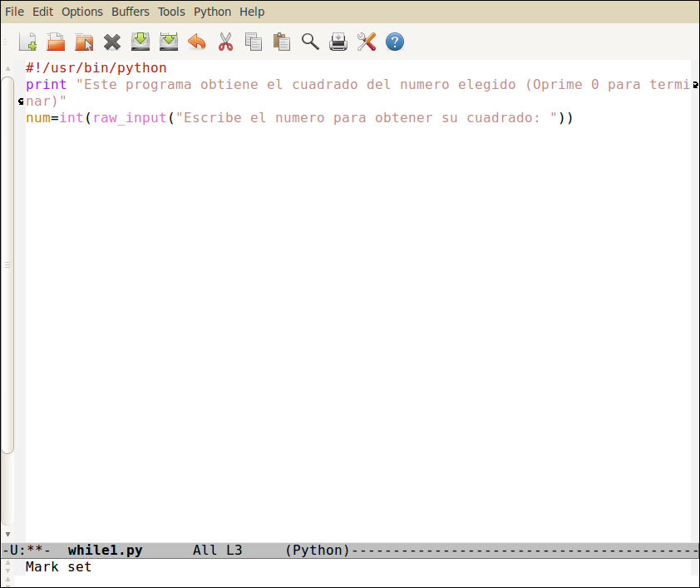
Task: Undo the last edit with the Undo arrow
Action: click(197, 42)
